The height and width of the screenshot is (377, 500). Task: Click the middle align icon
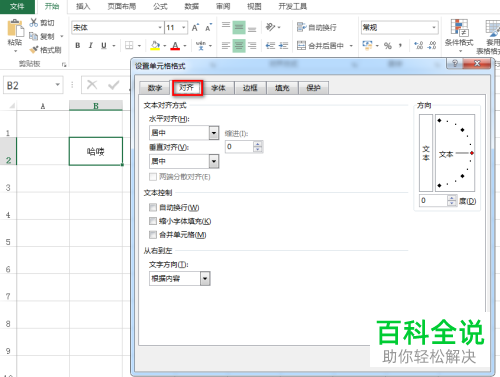(239, 27)
